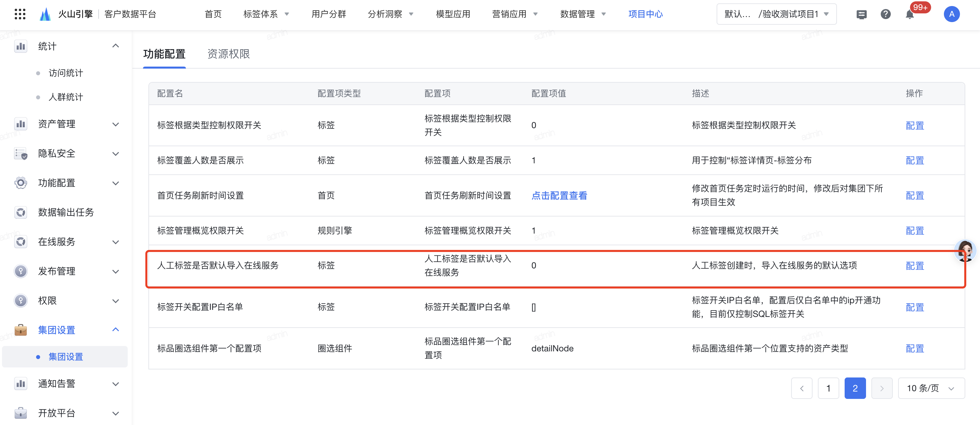Image resolution: width=980 pixels, height=425 pixels.
Task: Open the help question mark icon
Action: (x=885, y=14)
